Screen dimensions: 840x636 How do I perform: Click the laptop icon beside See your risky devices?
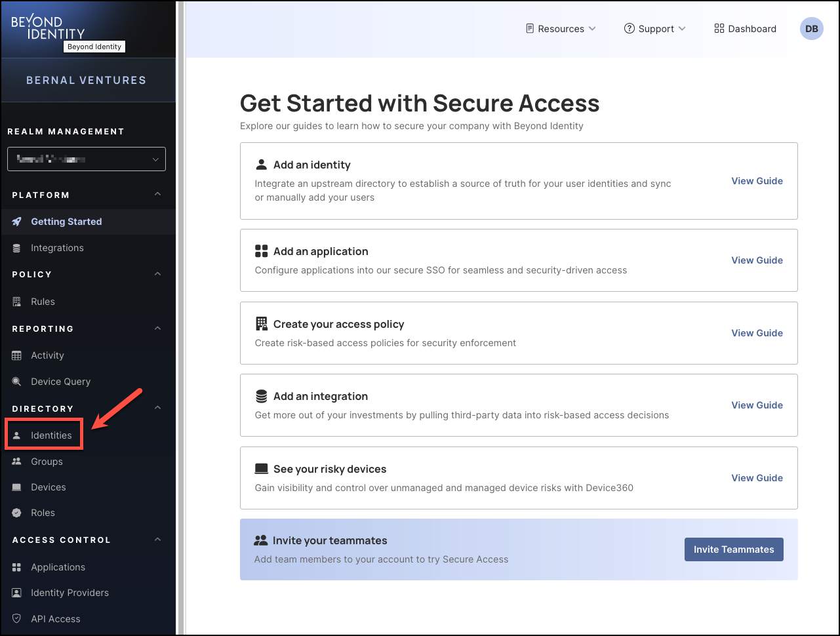click(262, 469)
